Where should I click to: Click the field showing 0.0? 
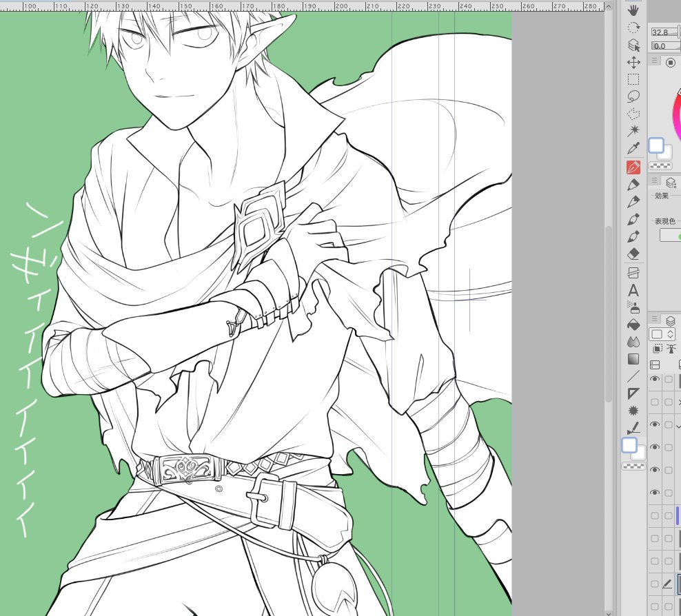pyautogui.click(x=666, y=46)
